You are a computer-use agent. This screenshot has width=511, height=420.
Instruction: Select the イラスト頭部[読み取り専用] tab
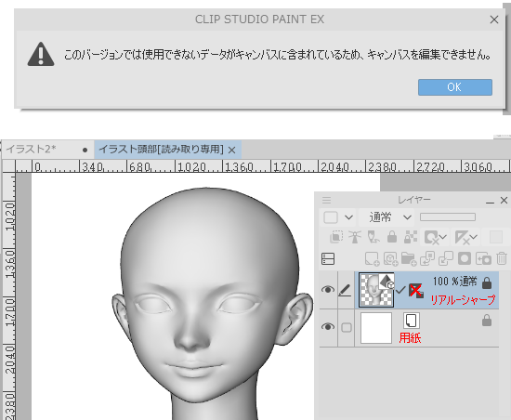[162, 150]
